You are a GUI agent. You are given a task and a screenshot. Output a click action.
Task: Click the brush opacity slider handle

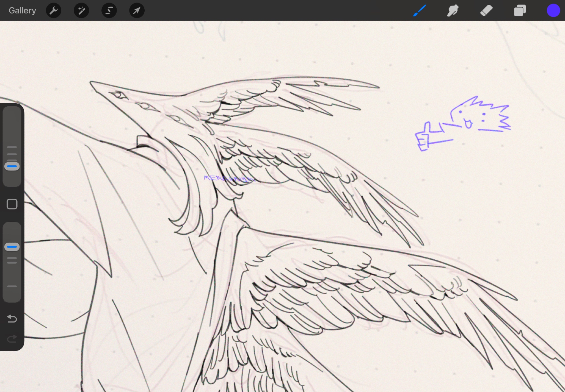pyautogui.click(x=12, y=247)
